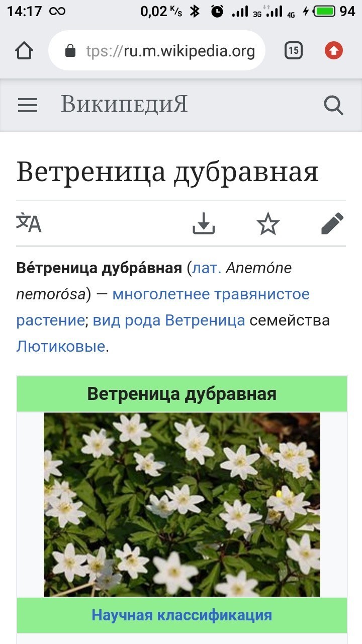The height and width of the screenshot is (644, 362).
Task: Open the tab switcher showing 15 tabs
Action: pyautogui.click(x=294, y=50)
